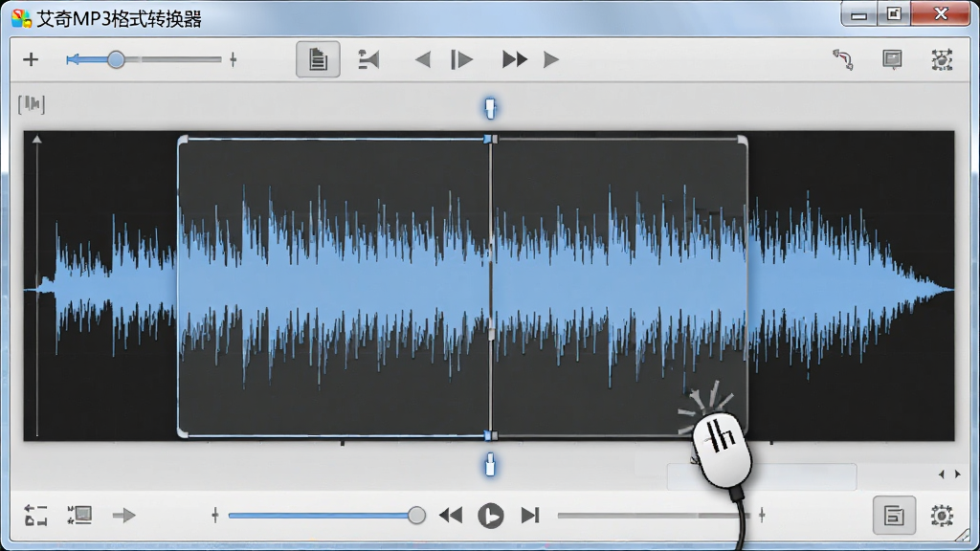Click the top-left corner handle of selection
The image size is (980, 551).
coord(183,141)
